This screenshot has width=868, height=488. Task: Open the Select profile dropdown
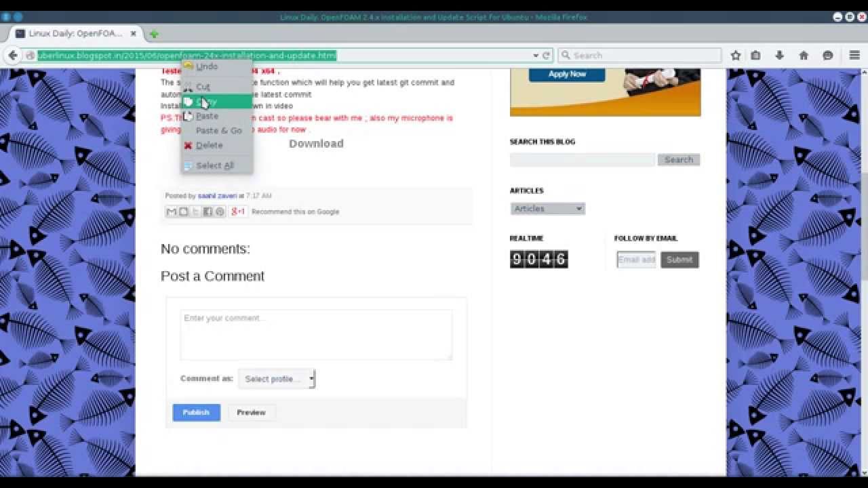point(277,379)
